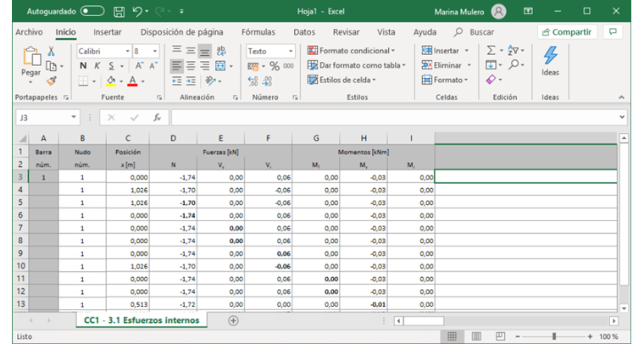The image size is (644, 344).
Task: Toggle align text left
Action: [x=176, y=66]
